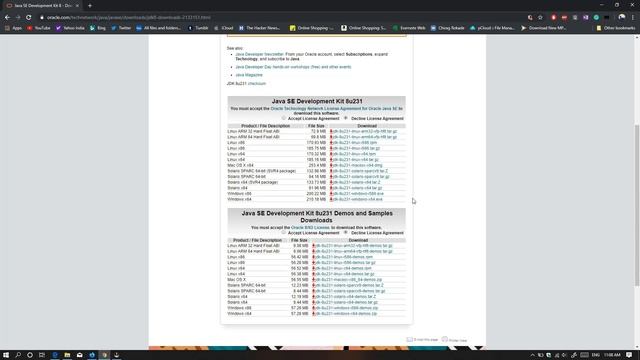
Task: Open the Java Magazine link
Action: coord(249,75)
